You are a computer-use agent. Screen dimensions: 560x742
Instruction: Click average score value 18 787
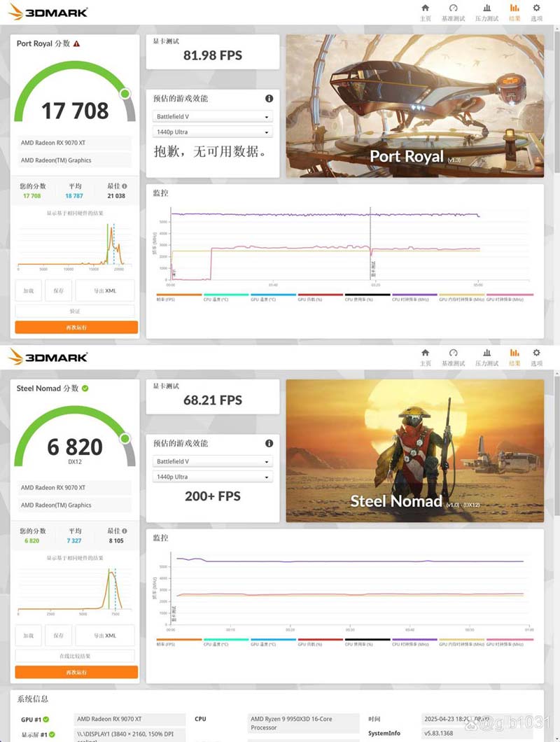click(x=74, y=196)
